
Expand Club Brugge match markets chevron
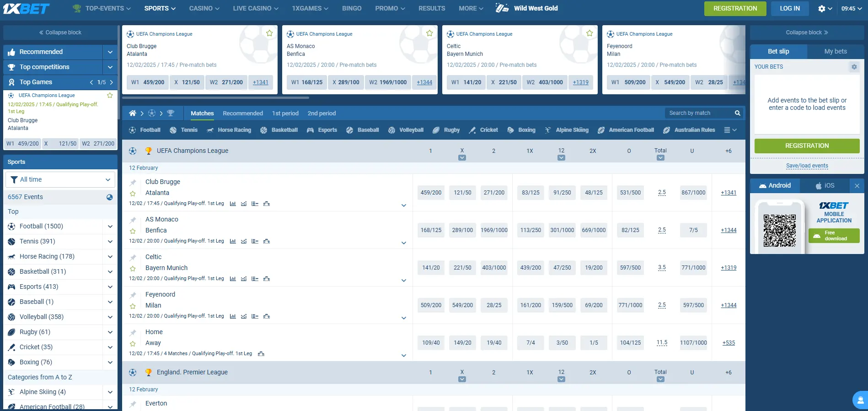click(404, 205)
